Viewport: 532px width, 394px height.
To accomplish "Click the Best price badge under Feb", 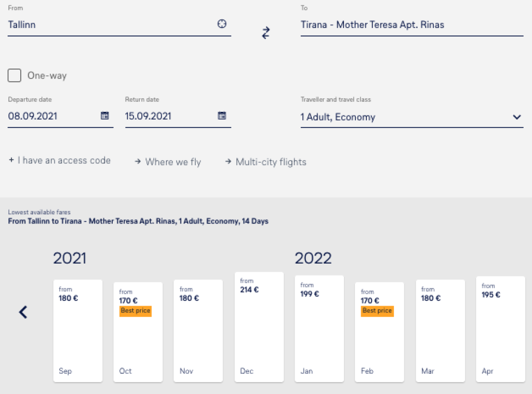I will point(377,311).
